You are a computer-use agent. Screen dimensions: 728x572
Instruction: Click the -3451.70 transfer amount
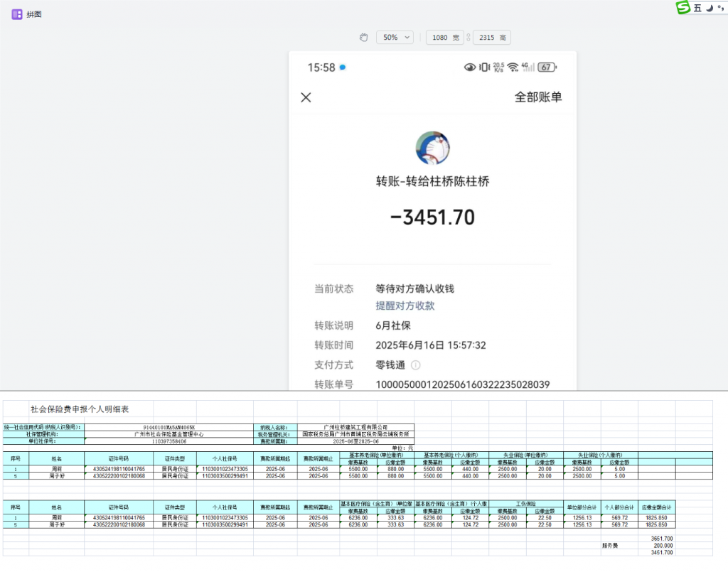click(x=432, y=217)
